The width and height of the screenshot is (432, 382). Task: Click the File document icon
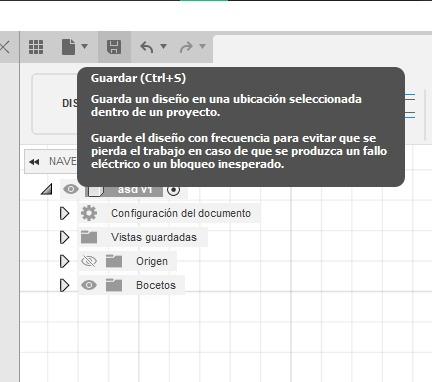[69, 47]
